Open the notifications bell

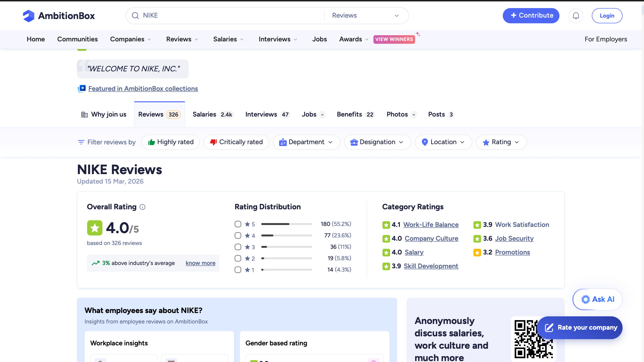point(576,16)
